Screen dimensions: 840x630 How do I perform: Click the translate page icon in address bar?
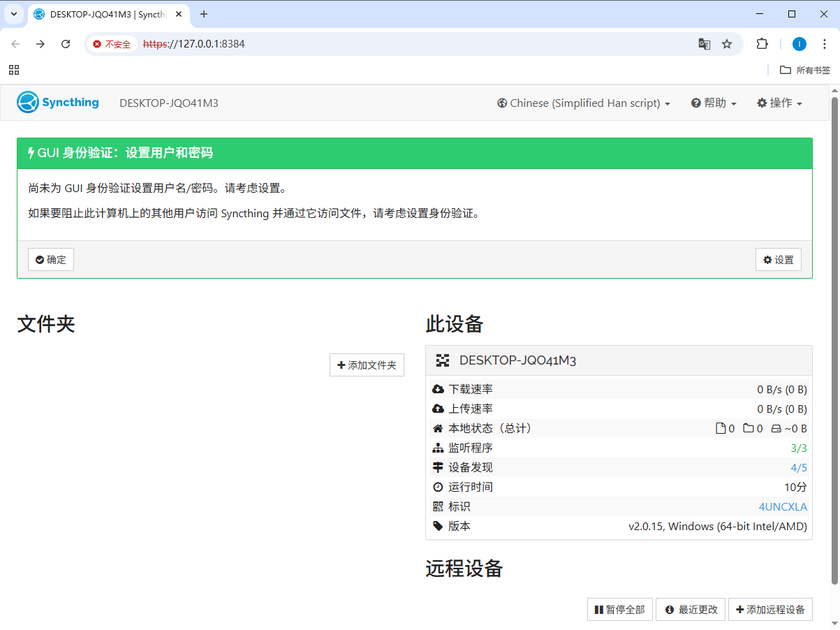click(705, 44)
